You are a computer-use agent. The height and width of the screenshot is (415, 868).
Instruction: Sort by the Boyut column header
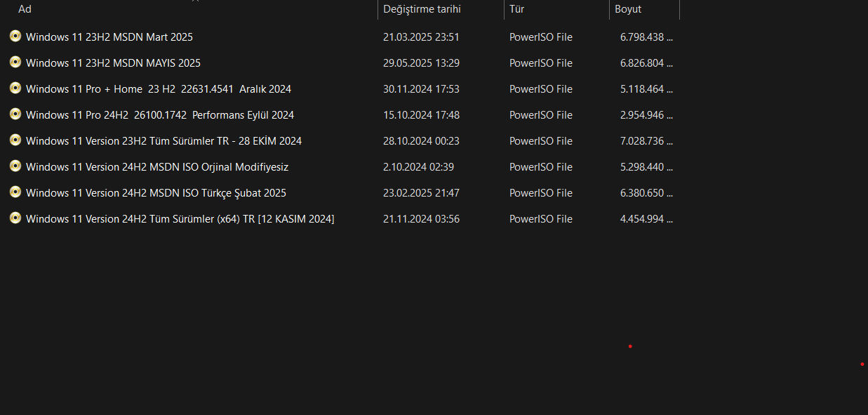click(628, 9)
